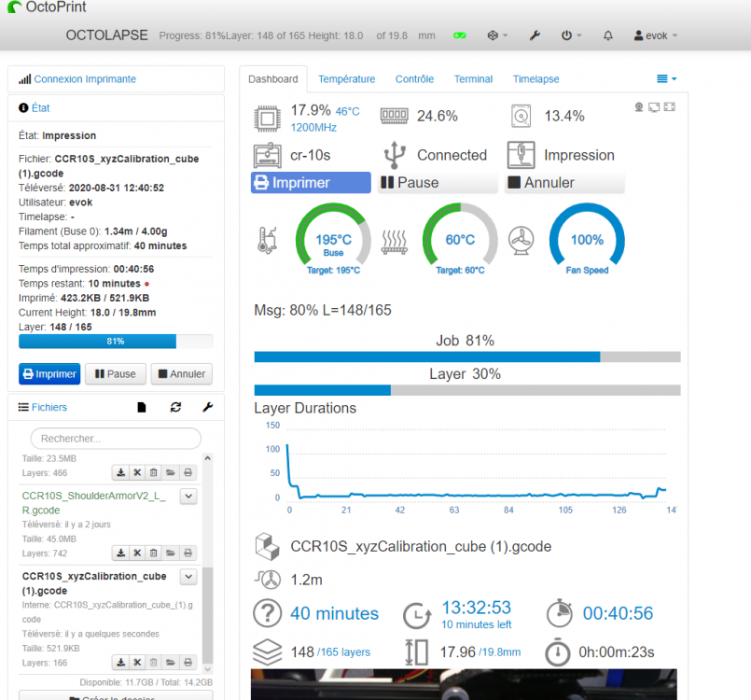The height and width of the screenshot is (700, 751).
Task: Click the OCTOLAPSE navbar title
Action: pos(106,35)
